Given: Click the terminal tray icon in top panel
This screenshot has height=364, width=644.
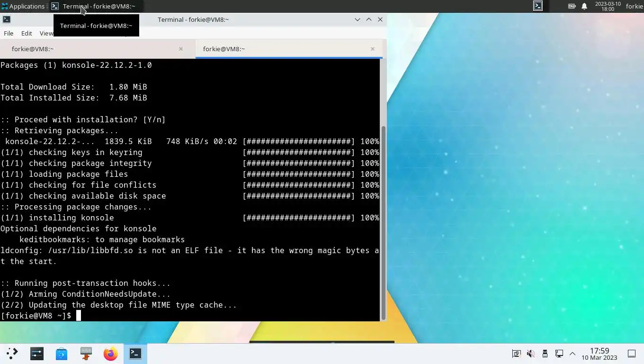Looking at the screenshot, I should tap(538, 6).
